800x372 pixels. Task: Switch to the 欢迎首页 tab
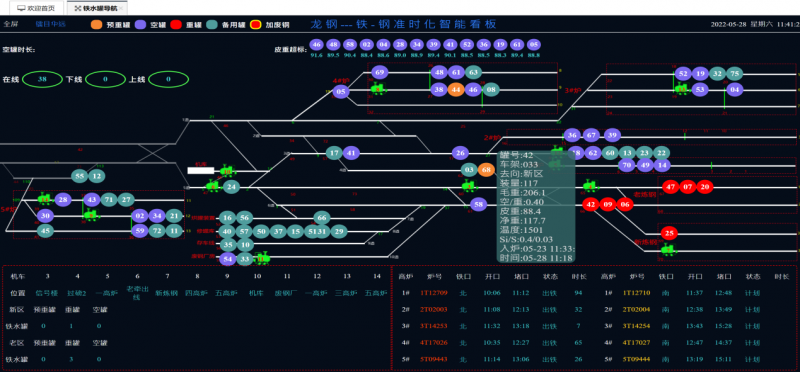point(37,8)
